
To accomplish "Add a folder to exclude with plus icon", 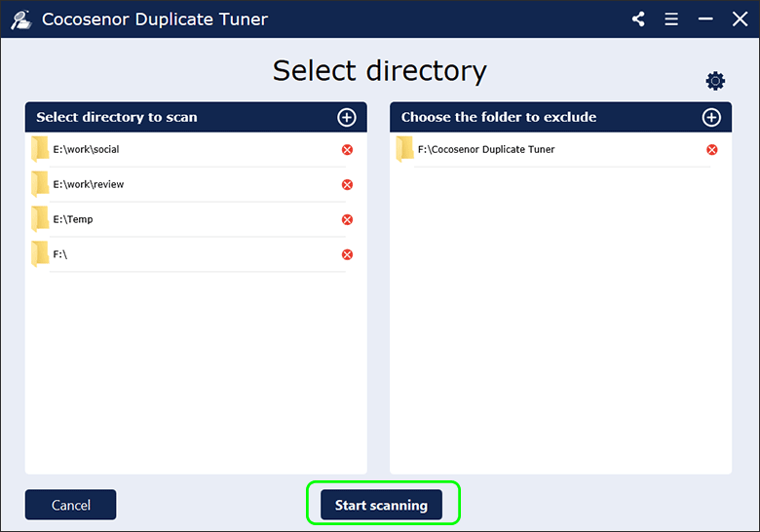I will (x=711, y=117).
